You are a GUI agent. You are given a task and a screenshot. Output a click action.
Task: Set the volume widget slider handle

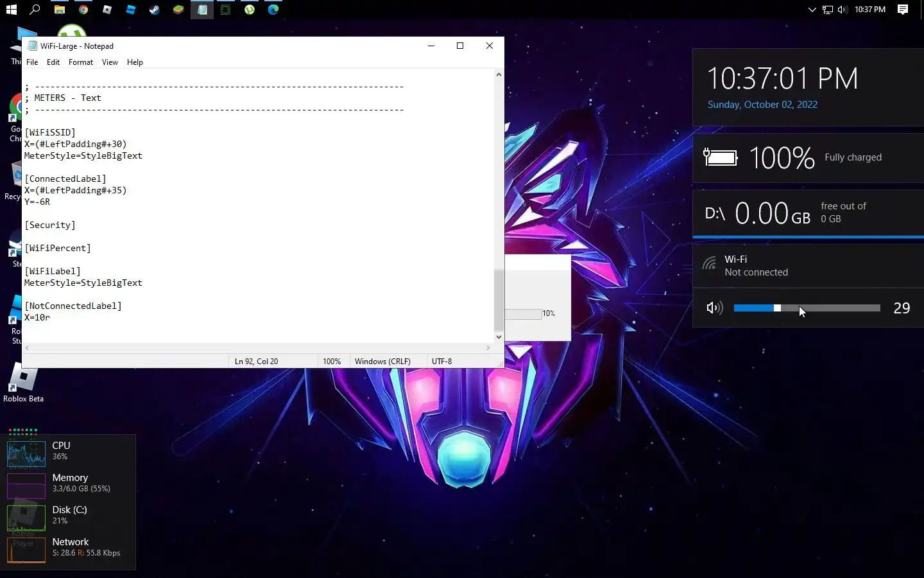click(777, 308)
